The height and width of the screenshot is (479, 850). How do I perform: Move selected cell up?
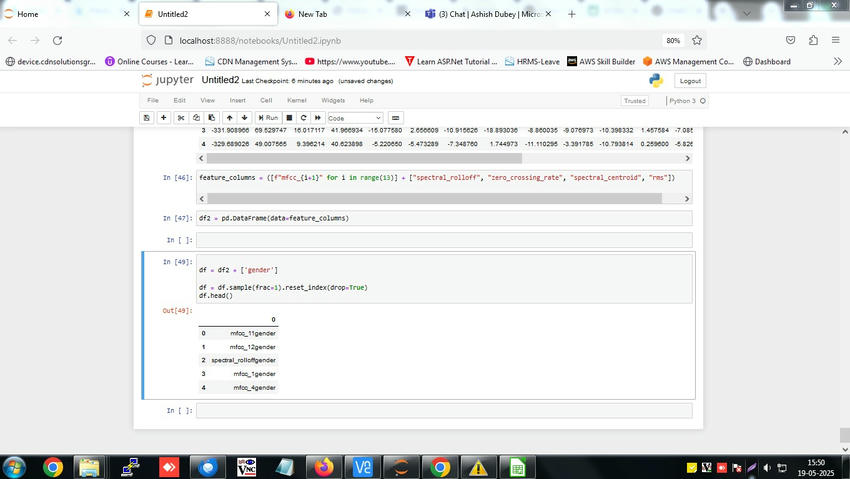click(x=229, y=118)
